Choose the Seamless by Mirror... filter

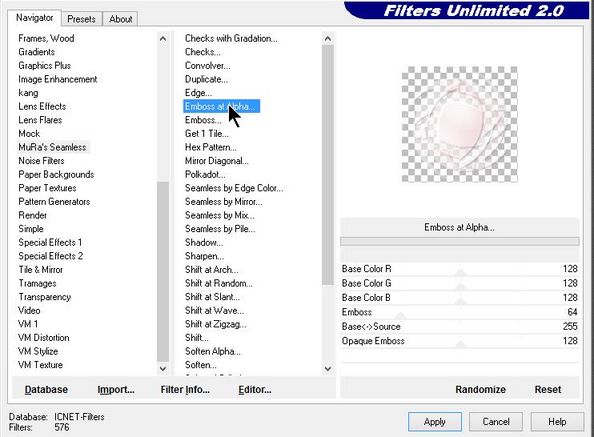(x=224, y=201)
